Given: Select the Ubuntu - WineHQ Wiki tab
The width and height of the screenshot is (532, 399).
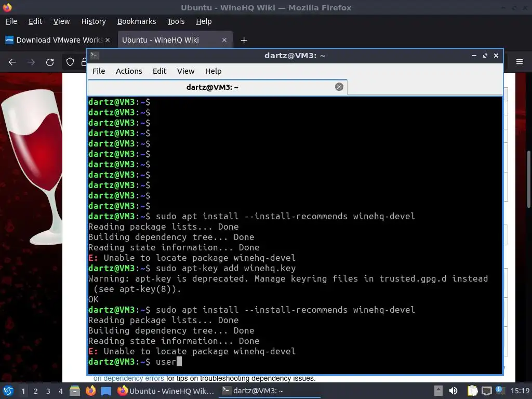Looking at the screenshot, I should point(175,40).
